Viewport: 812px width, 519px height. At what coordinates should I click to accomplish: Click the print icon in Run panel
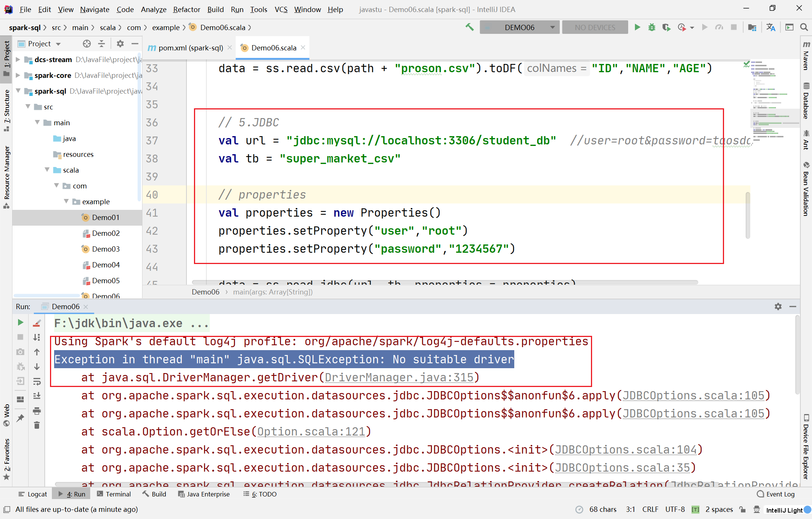[37, 411]
